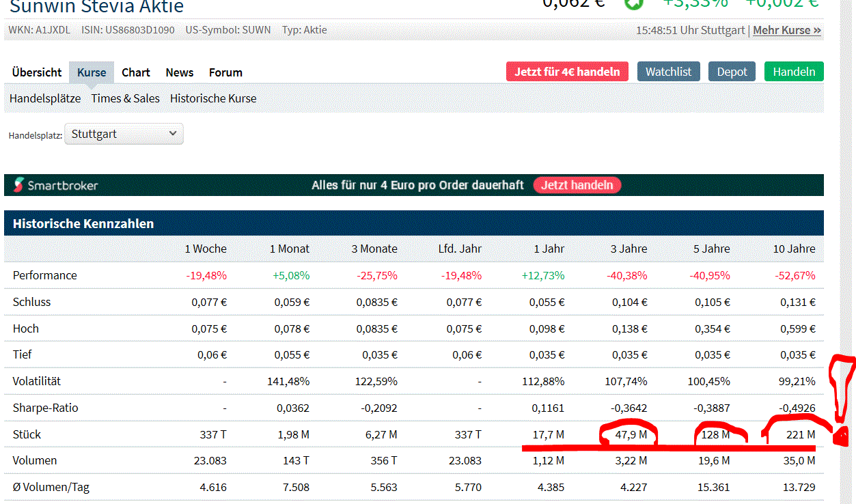The width and height of the screenshot is (856, 504).
Task: Go to the News tab
Action: [180, 72]
